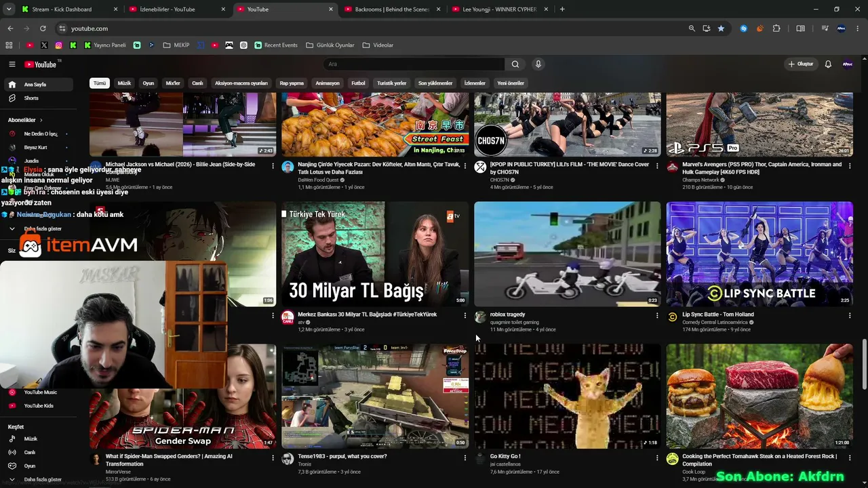Open YouTube Kids in the sidebar

(x=39, y=406)
